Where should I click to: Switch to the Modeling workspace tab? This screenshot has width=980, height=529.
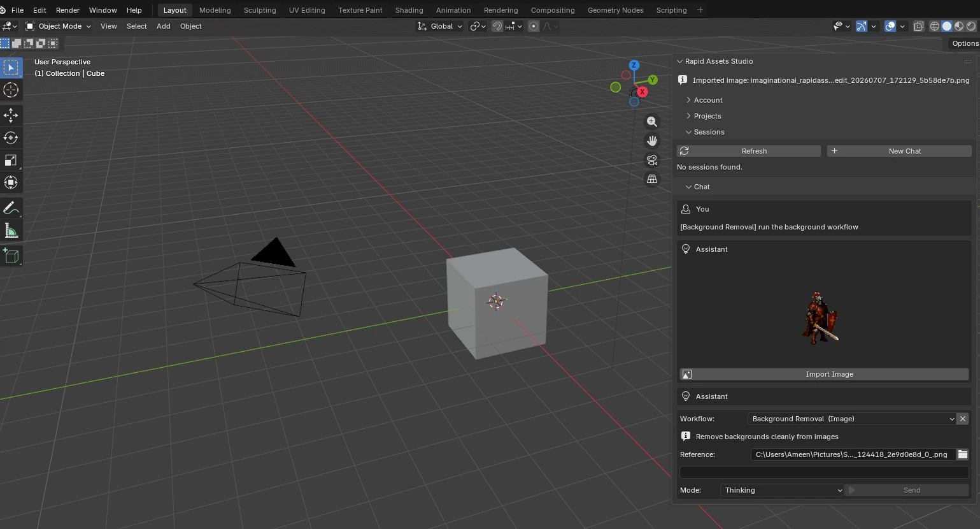click(215, 10)
